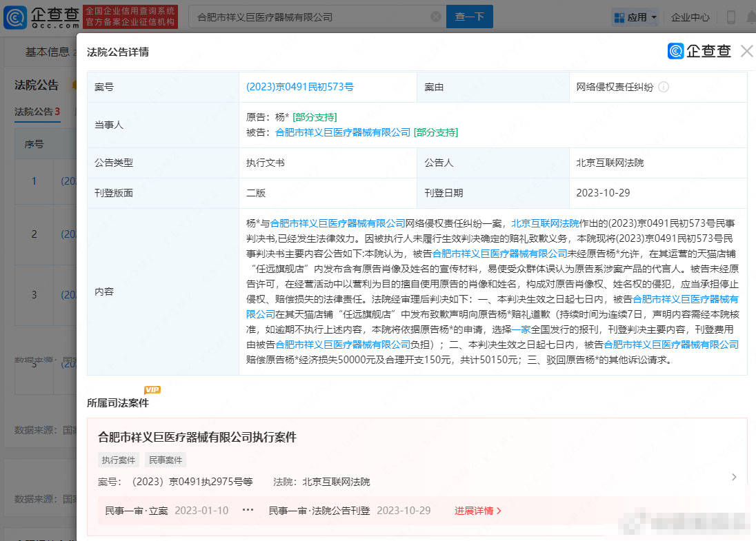
Task: Click the 法院公告 section heading
Action: point(37,85)
